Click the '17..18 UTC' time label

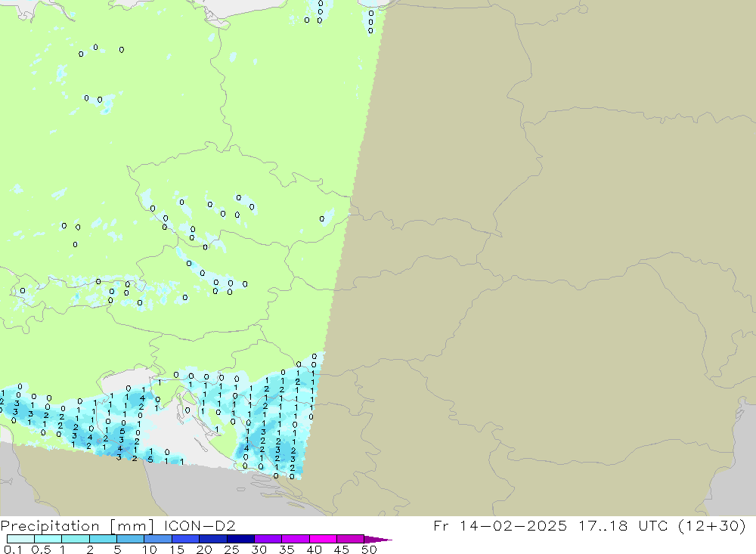click(x=623, y=525)
